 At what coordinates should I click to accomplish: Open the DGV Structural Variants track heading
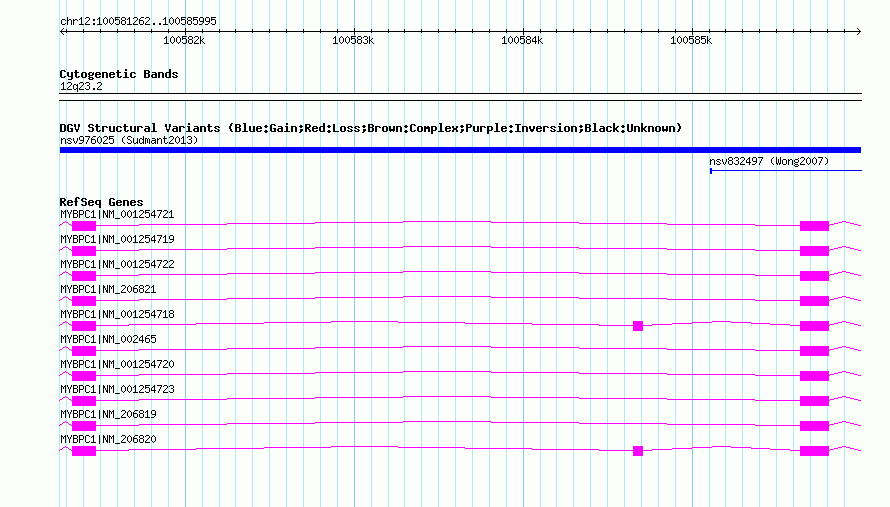tap(371, 128)
